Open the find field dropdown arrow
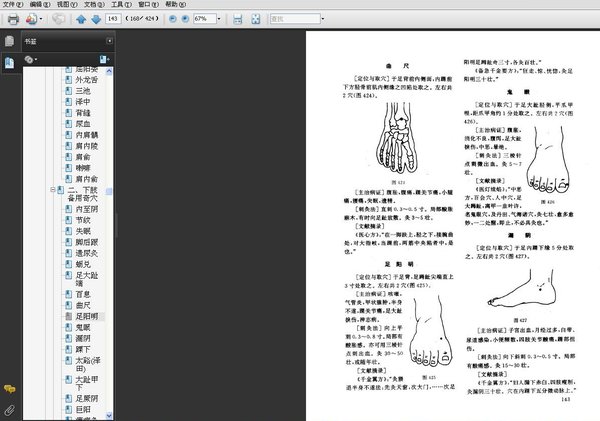The image size is (600, 421). (323, 18)
